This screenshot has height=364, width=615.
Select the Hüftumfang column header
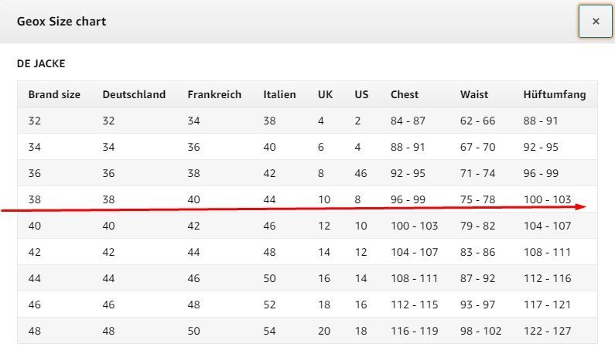555,94
